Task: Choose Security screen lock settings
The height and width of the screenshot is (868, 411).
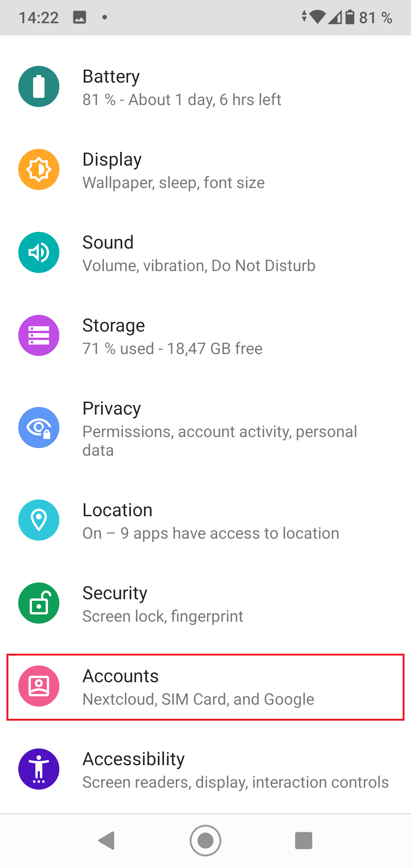Action: (x=163, y=604)
